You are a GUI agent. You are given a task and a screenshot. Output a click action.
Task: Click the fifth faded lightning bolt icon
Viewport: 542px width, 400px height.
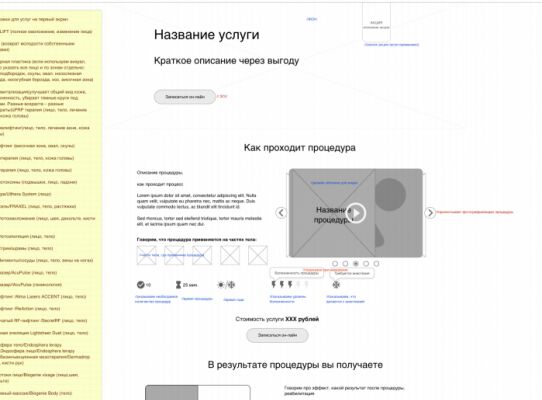[306, 285]
